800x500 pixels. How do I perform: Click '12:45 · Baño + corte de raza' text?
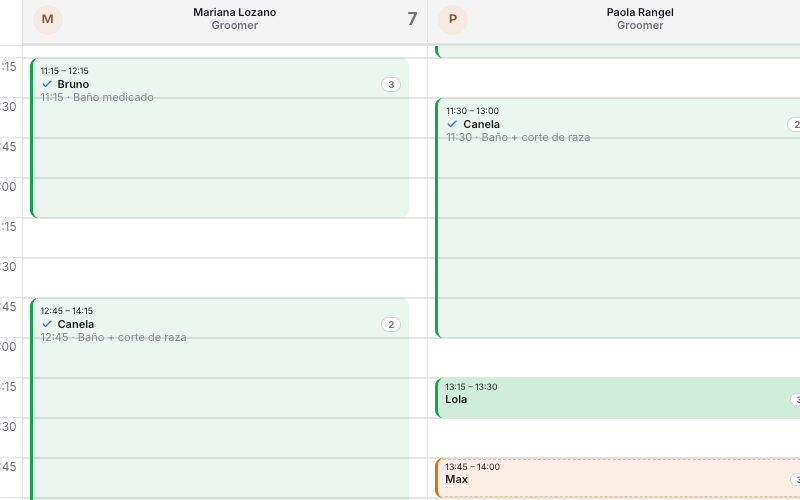[113, 337]
